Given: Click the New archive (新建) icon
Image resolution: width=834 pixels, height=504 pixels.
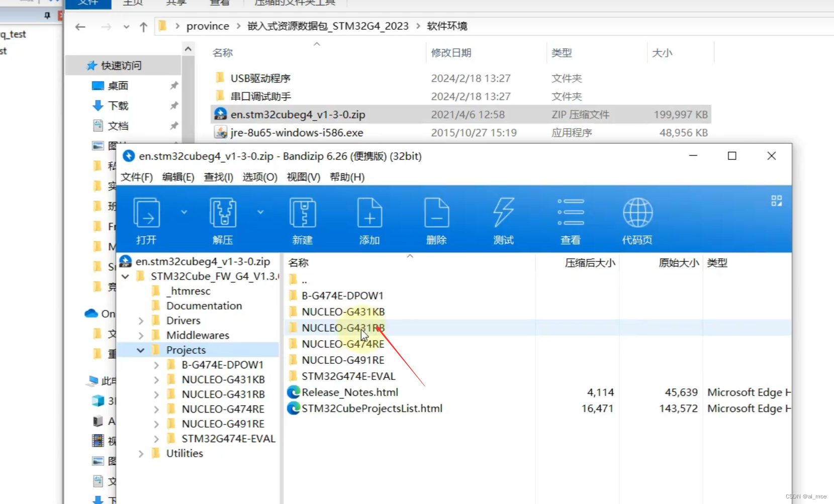Looking at the screenshot, I should (x=303, y=213).
